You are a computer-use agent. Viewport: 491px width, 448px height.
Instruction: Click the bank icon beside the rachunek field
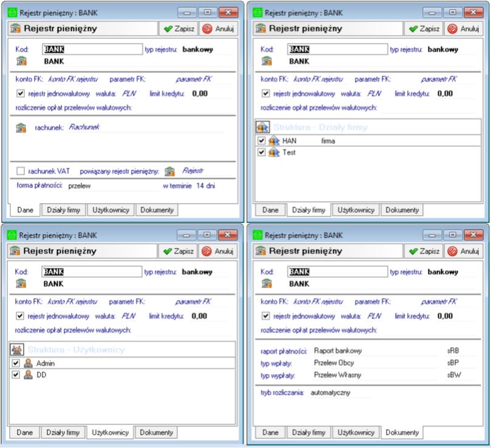tap(21, 128)
